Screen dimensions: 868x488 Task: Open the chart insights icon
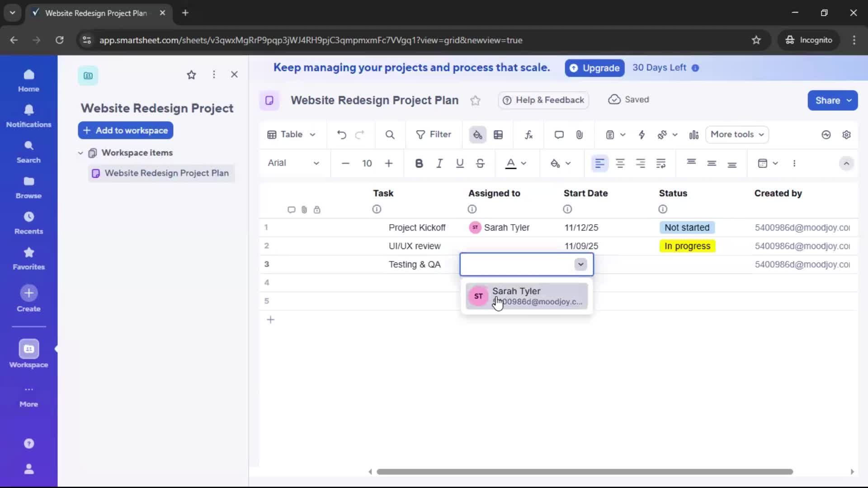[694, 135]
